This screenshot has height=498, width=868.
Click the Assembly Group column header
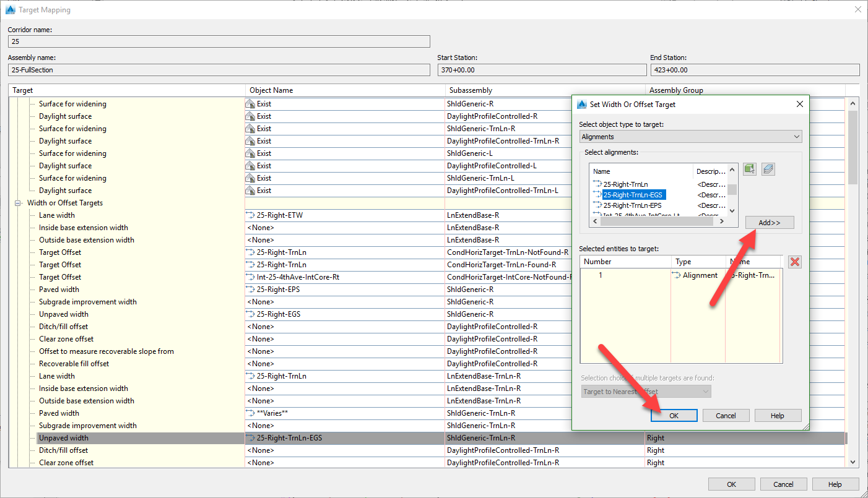745,90
